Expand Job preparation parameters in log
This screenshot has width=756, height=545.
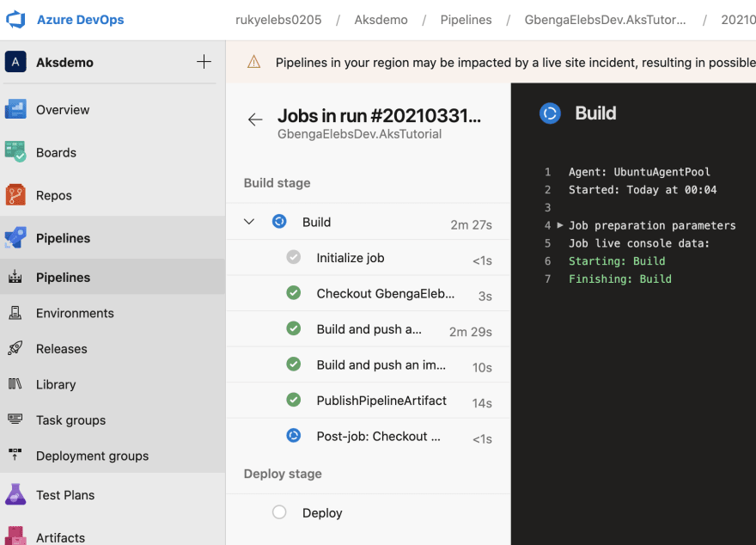pyautogui.click(x=560, y=224)
